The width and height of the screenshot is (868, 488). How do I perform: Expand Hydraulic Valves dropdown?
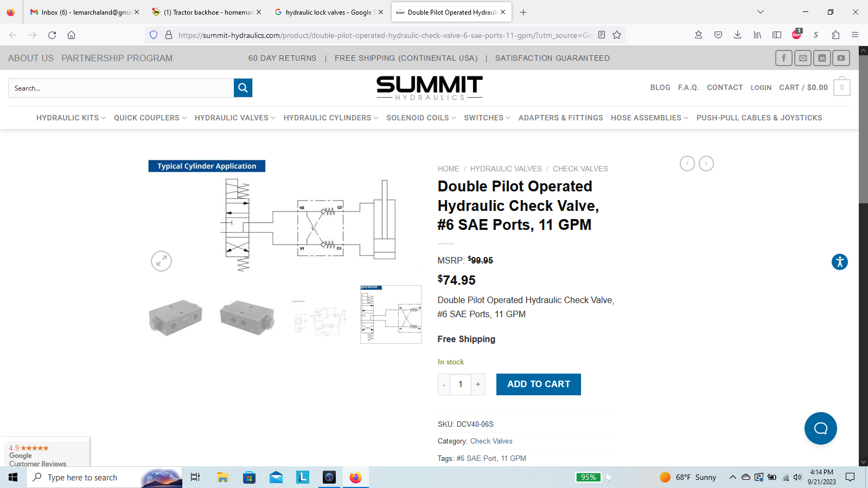[x=234, y=118]
